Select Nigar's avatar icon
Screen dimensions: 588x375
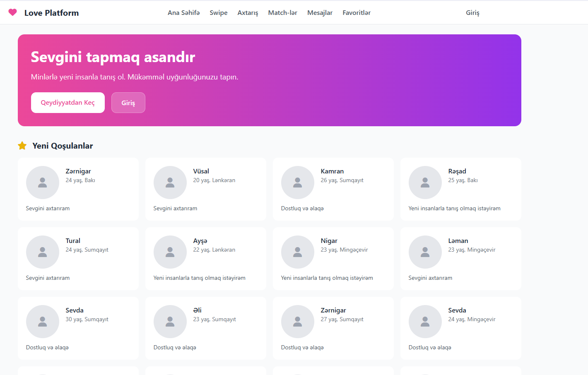pos(298,252)
